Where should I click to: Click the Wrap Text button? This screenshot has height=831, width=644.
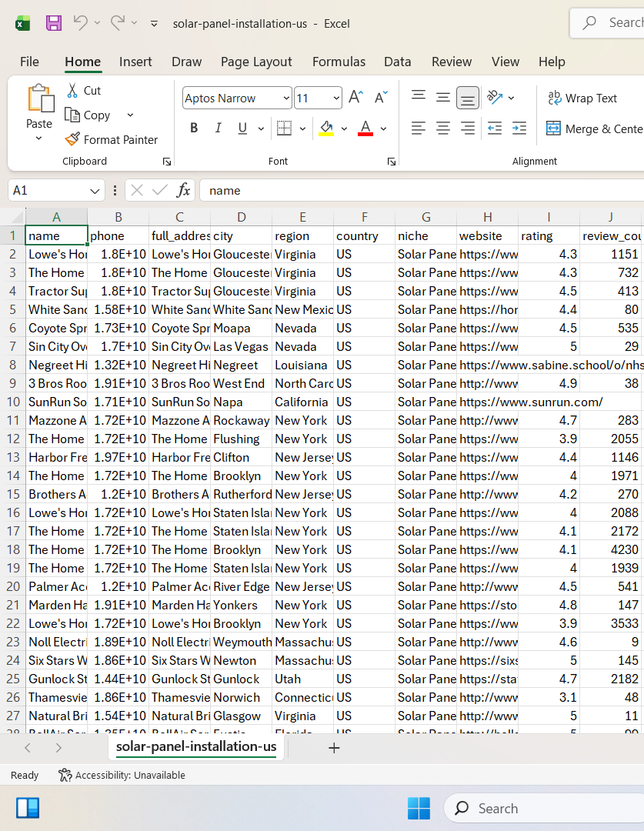582,98
